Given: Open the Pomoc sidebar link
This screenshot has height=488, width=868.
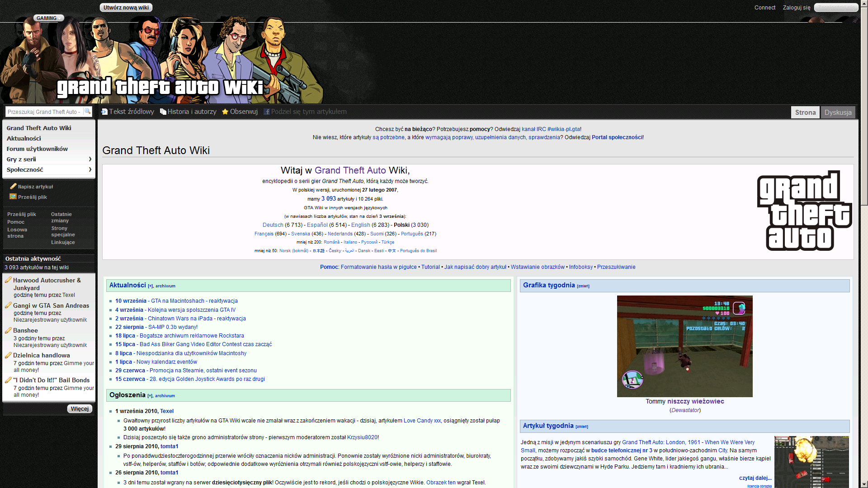Looking at the screenshot, I should (x=16, y=222).
